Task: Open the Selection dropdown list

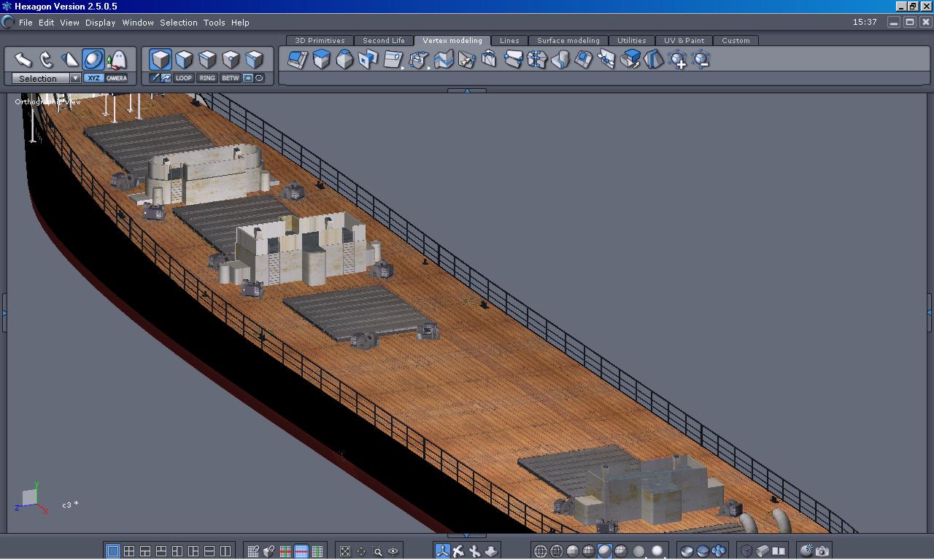Action: pos(75,78)
